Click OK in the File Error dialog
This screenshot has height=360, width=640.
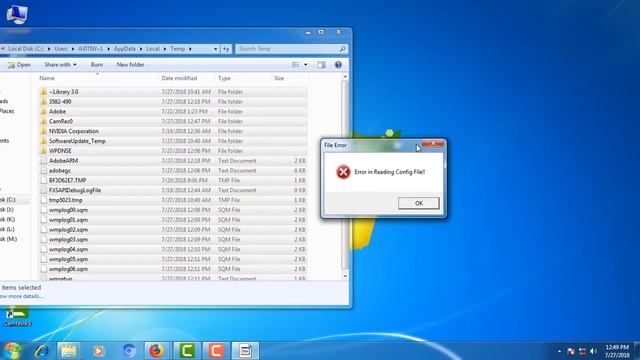click(x=419, y=203)
